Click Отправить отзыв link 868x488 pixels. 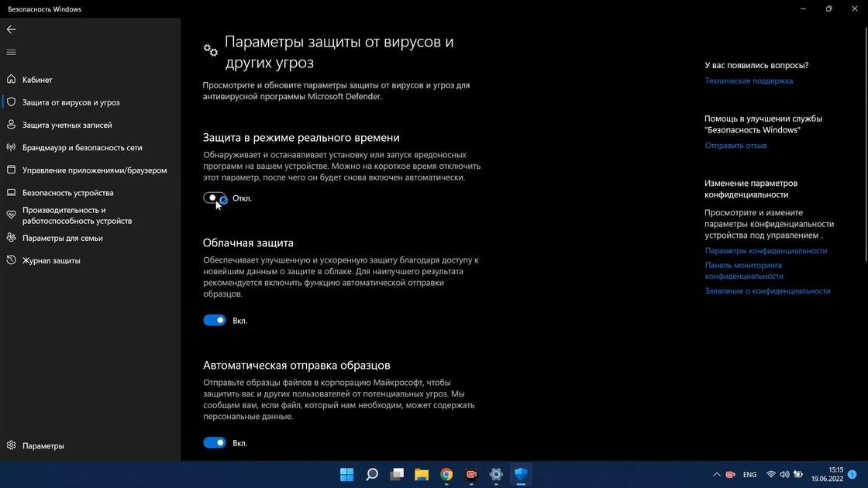tap(735, 146)
